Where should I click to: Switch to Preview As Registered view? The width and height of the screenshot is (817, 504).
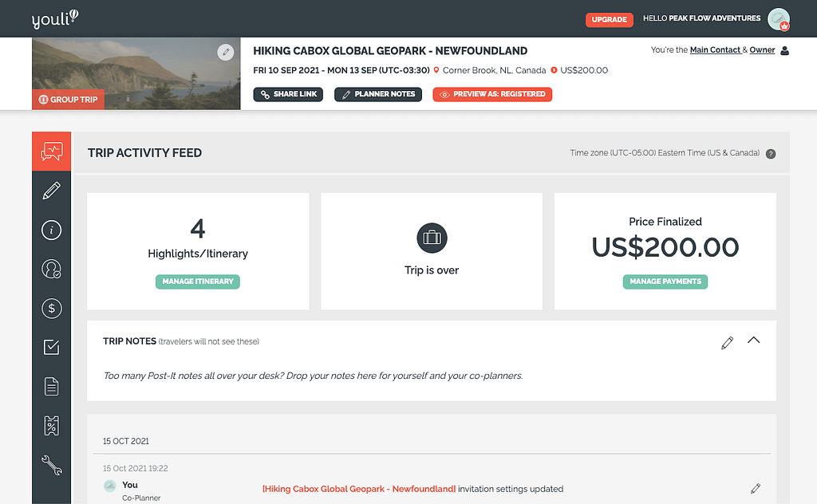491,94
